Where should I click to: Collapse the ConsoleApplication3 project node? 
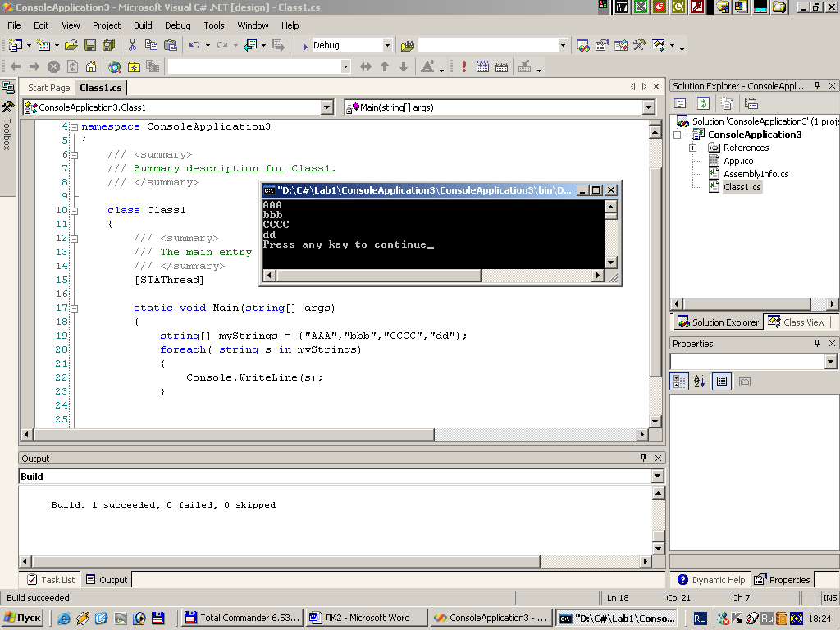point(677,135)
